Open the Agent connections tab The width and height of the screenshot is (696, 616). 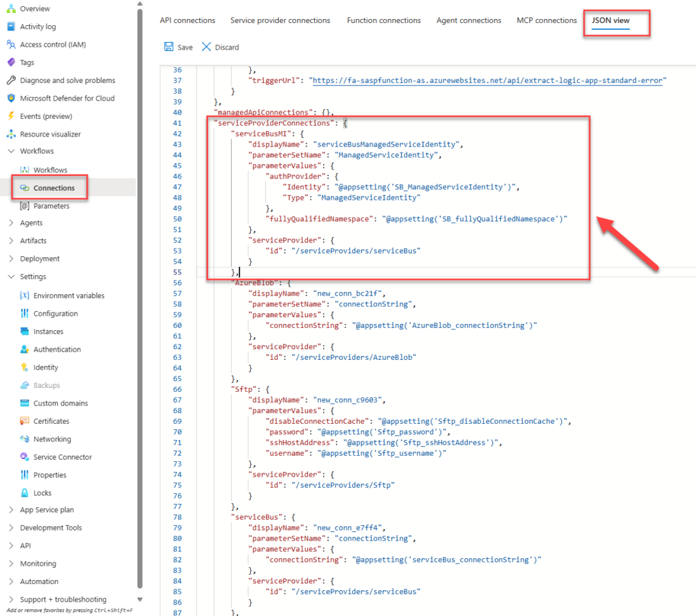tap(469, 20)
